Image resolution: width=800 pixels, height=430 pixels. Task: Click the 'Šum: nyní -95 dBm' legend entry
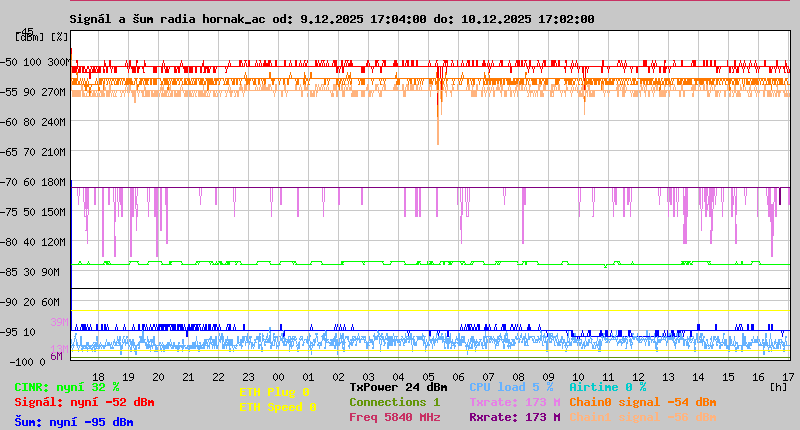click(74, 422)
